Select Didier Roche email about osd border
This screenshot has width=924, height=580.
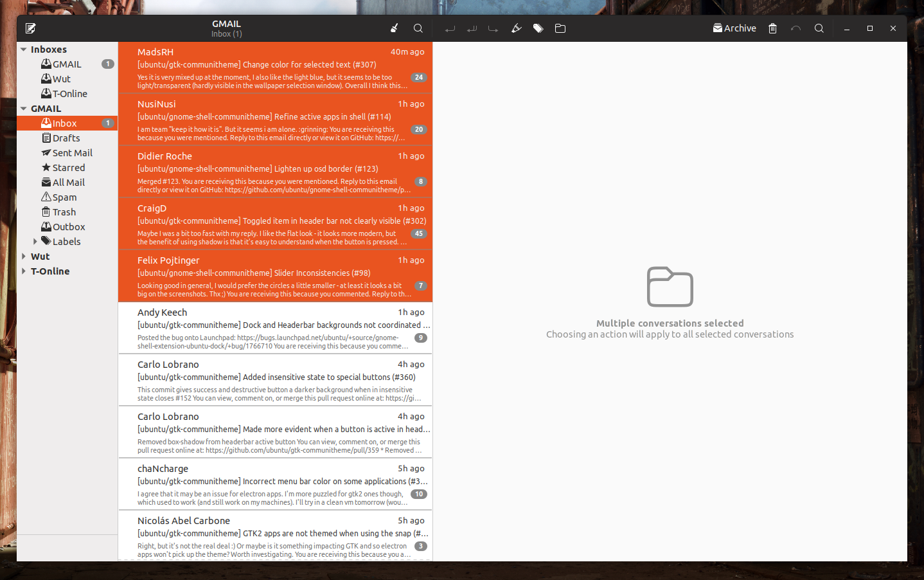coord(275,172)
